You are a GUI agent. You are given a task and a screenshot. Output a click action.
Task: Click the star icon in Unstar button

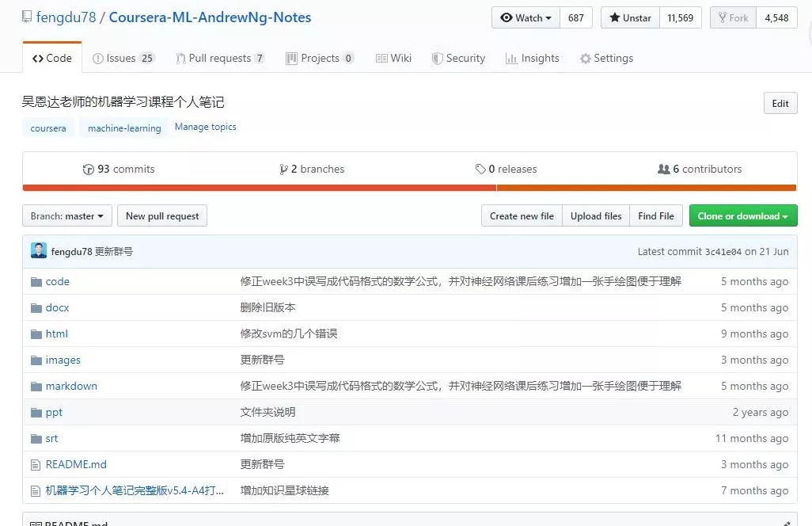coord(615,17)
